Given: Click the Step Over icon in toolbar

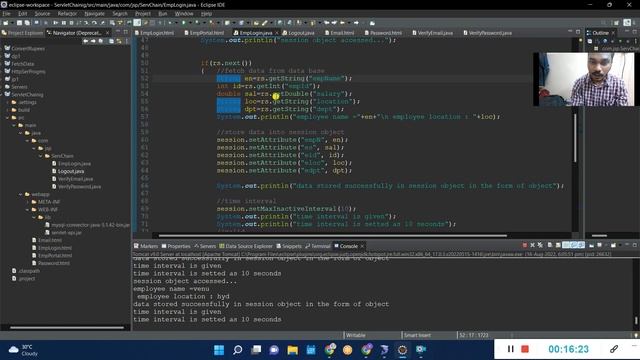Looking at the screenshot, I should point(94,23).
